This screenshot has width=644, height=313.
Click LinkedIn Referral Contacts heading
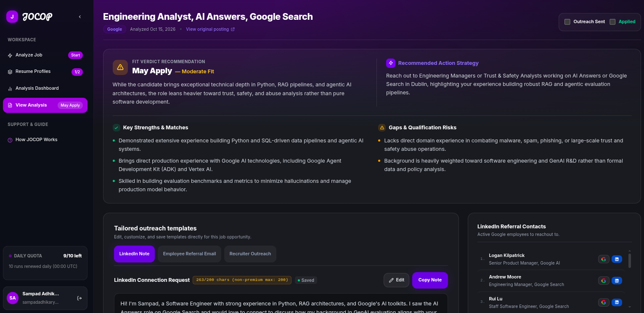pyautogui.click(x=511, y=227)
